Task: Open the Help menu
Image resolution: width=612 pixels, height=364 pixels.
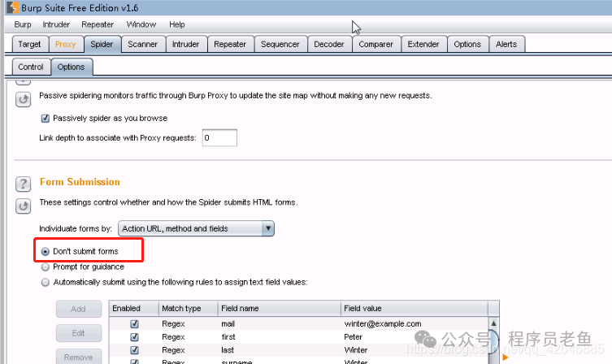Action: [x=177, y=24]
